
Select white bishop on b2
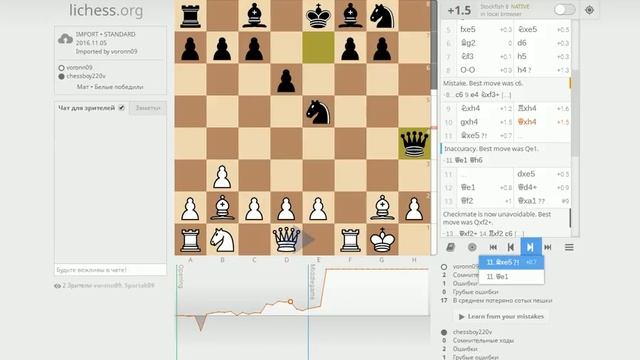click(x=222, y=207)
